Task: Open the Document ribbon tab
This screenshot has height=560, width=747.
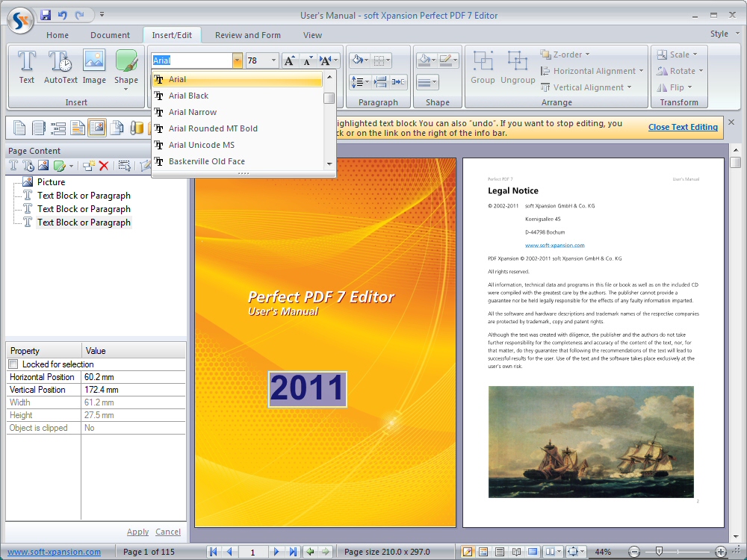Action: [110, 35]
